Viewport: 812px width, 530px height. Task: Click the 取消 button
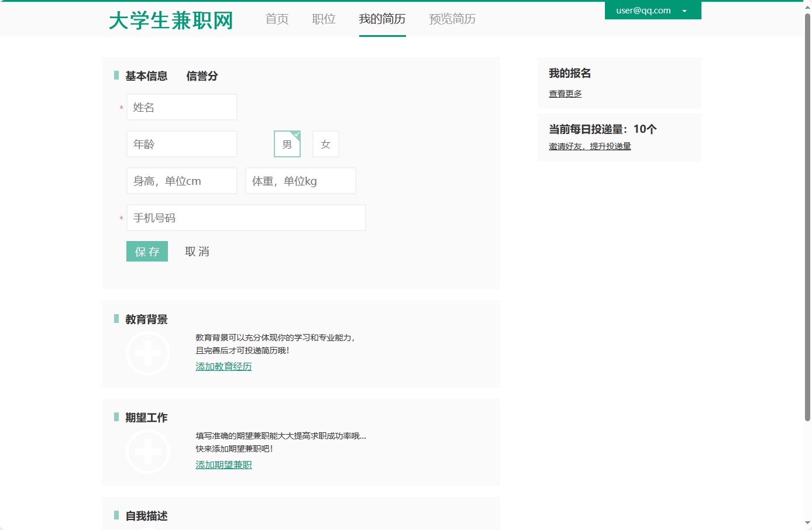coord(197,251)
